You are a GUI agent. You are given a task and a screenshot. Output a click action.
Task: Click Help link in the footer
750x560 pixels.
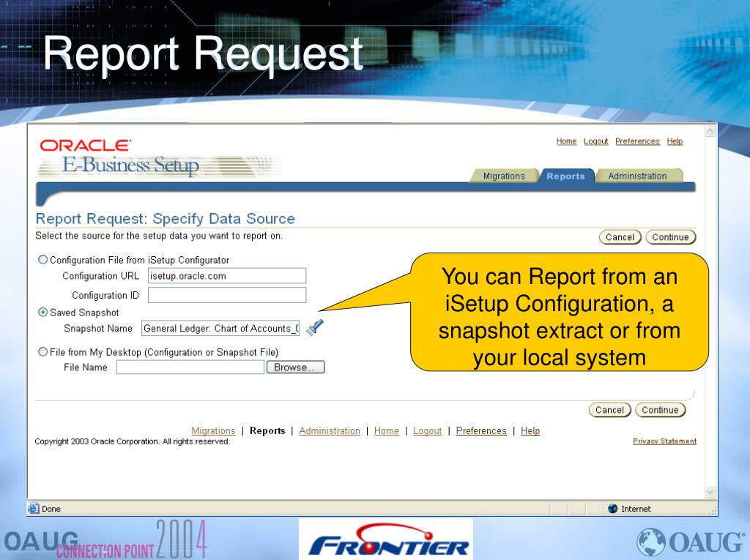[x=530, y=431]
